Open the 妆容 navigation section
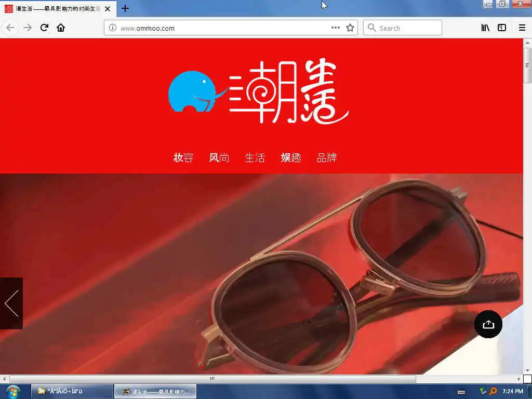Screen dimensions: 532x399 pyautogui.click(x=183, y=158)
